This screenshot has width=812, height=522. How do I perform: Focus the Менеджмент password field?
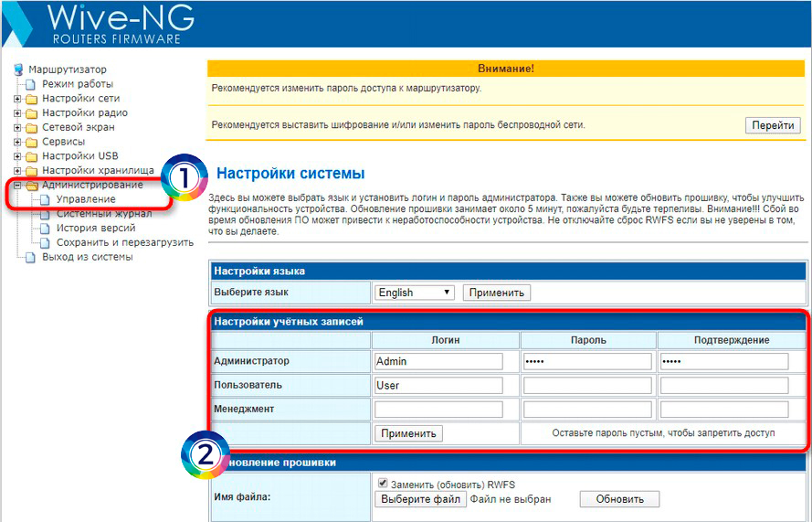click(587, 409)
